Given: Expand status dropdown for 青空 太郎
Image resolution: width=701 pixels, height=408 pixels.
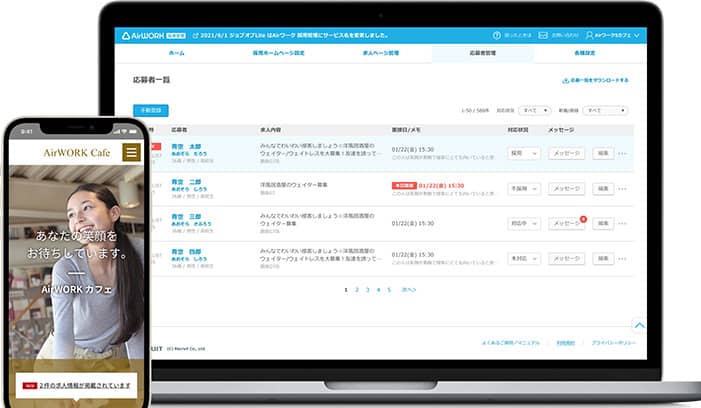Looking at the screenshot, I should pyautogui.click(x=523, y=153).
